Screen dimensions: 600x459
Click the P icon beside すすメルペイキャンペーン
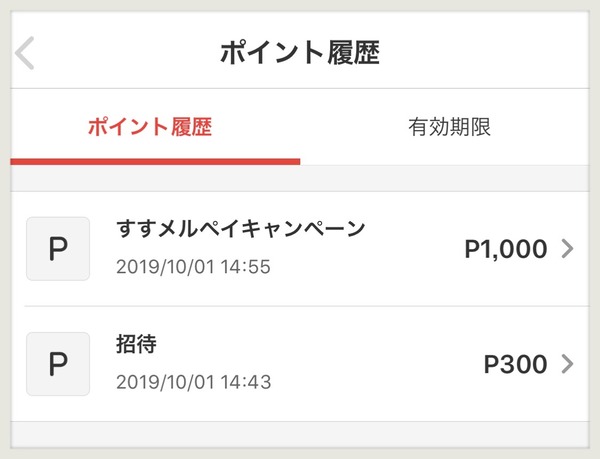click(58, 249)
